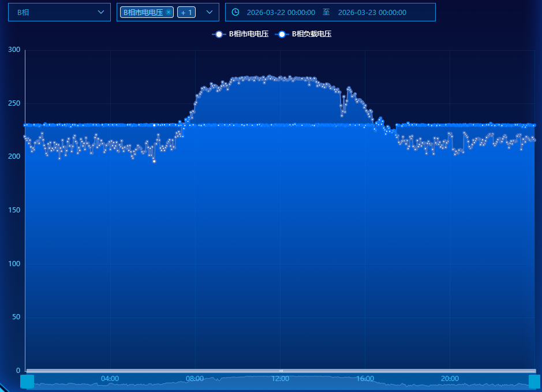
Task: Remove the B相市电电压 tag with its x
Action: coord(169,12)
